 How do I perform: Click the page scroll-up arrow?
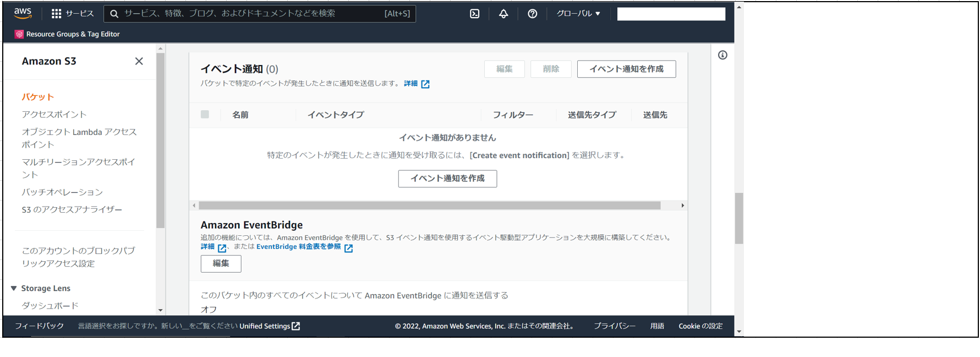(x=739, y=7)
